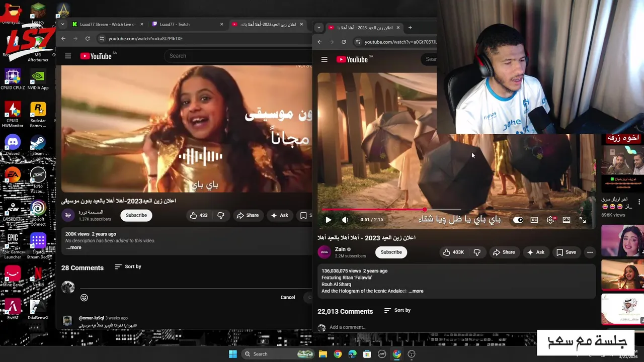Open emoji picker in comment box

click(84, 298)
